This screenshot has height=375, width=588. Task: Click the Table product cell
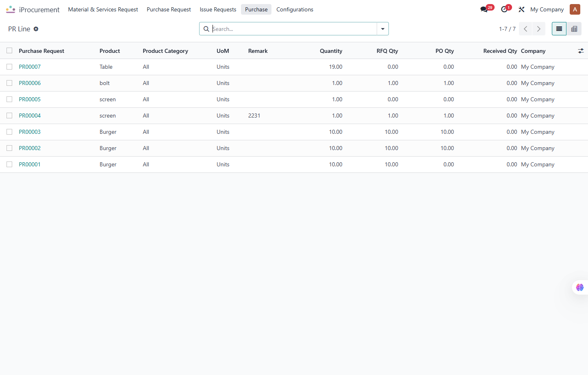(x=106, y=67)
